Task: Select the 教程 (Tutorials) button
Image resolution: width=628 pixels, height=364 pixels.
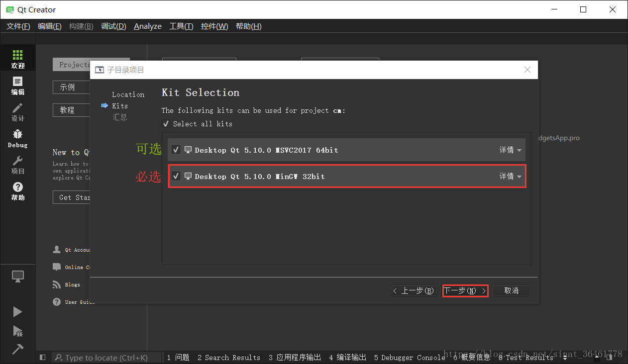Action: [x=72, y=110]
